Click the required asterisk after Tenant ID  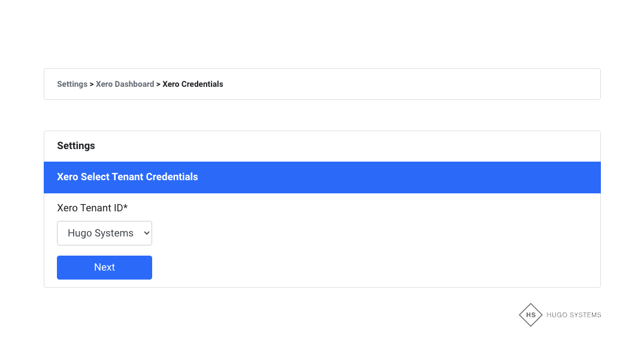coord(126,208)
